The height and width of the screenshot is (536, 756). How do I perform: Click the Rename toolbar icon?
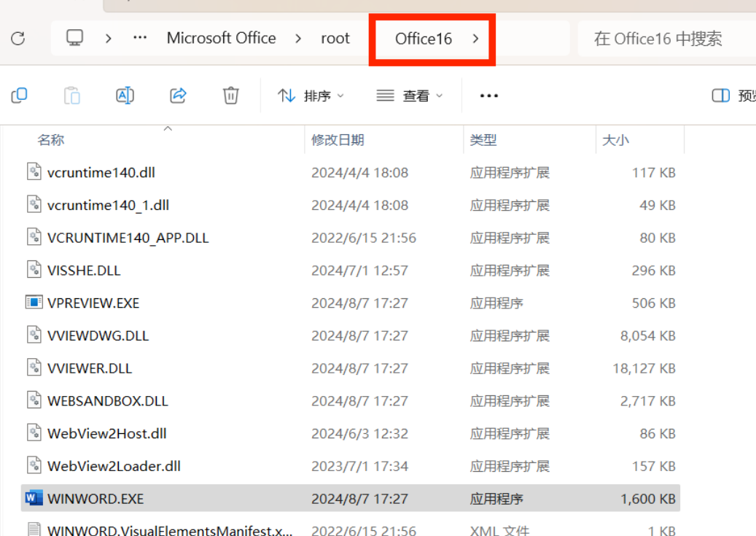pyautogui.click(x=125, y=96)
